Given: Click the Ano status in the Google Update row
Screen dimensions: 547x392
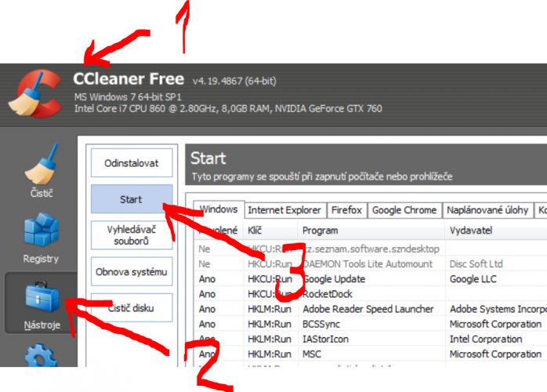Looking at the screenshot, I should click(207, 279).
